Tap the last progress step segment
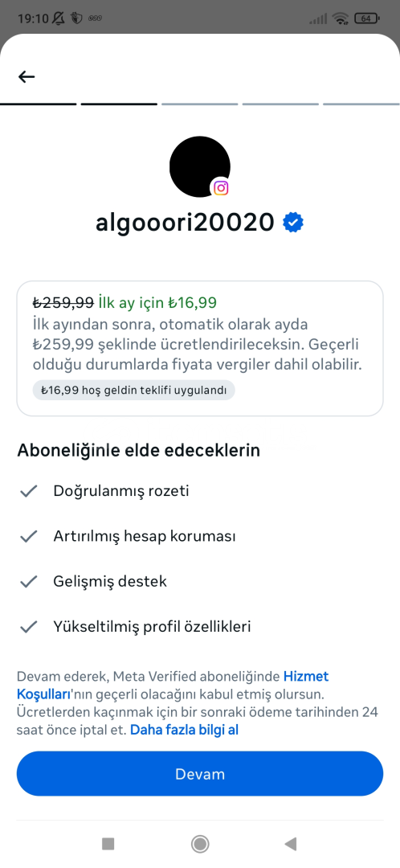Viewport: 400px width, 868px height. coord(361,104)
